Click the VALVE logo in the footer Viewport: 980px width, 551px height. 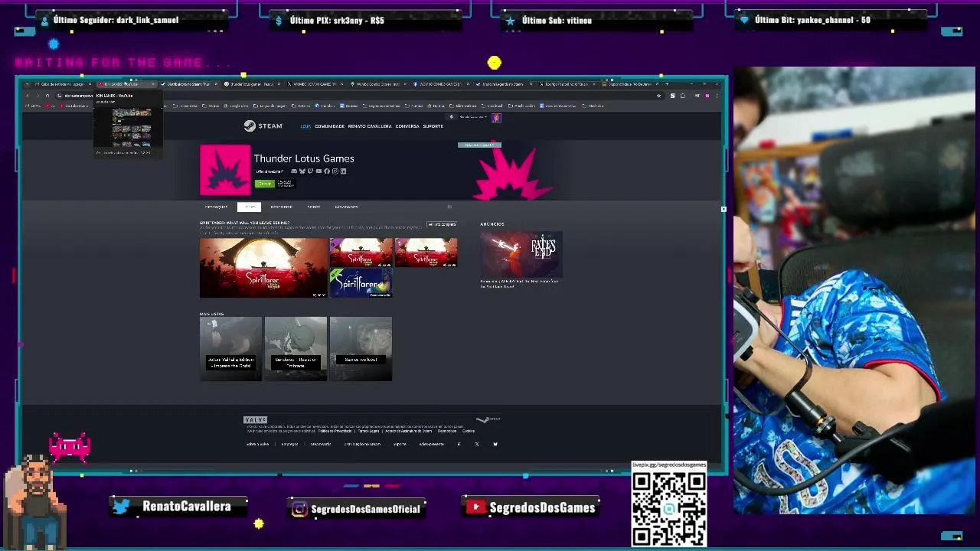255,419
